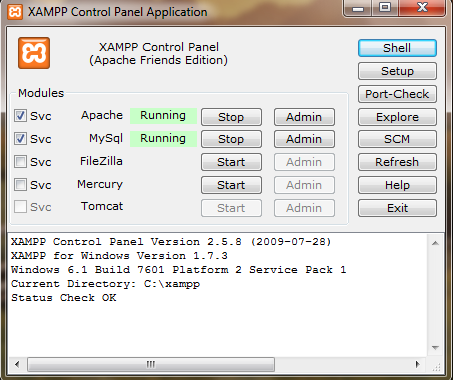Click the Mercury module name
Viewport: 453px width, 380px height.
tap(100, 184)
